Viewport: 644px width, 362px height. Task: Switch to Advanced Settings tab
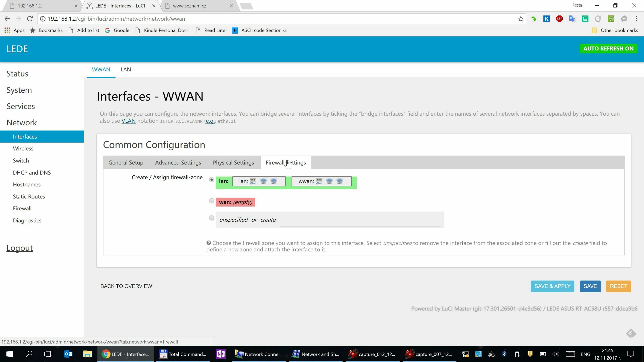point(178,163)
